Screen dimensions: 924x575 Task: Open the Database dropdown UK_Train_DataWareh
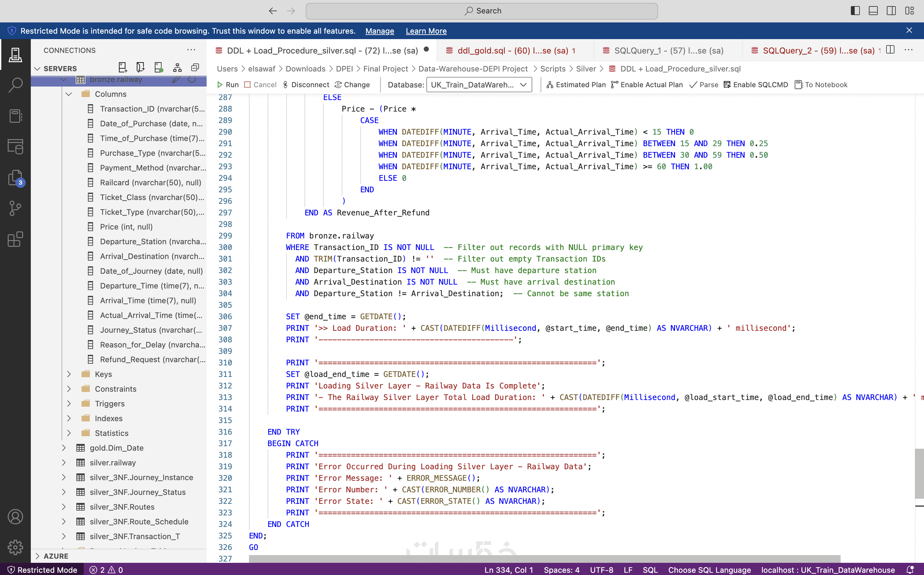[479, 85]
